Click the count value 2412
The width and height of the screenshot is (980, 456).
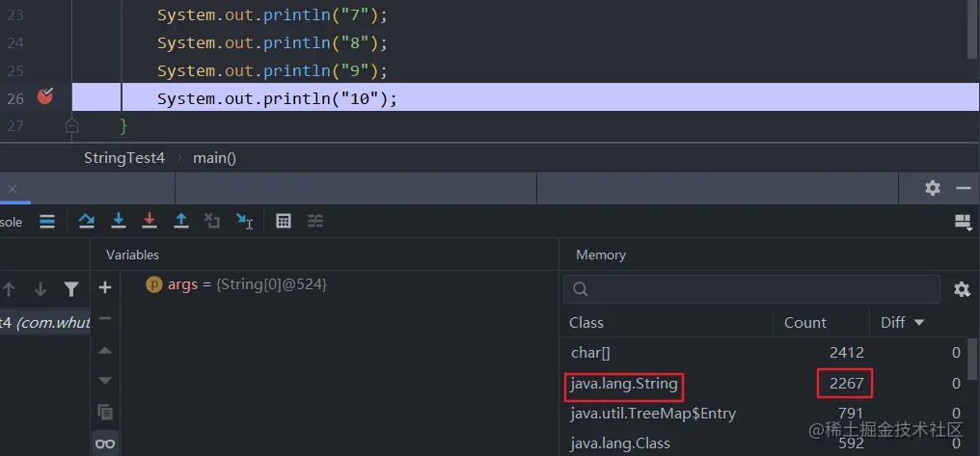pyautogui.click(x=847, y=353)
